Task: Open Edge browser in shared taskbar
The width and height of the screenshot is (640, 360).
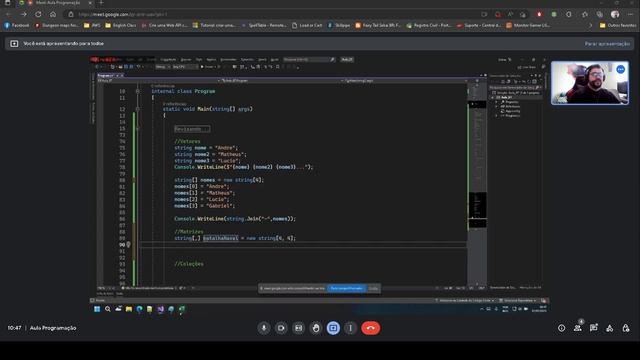Action: (140, 309)
